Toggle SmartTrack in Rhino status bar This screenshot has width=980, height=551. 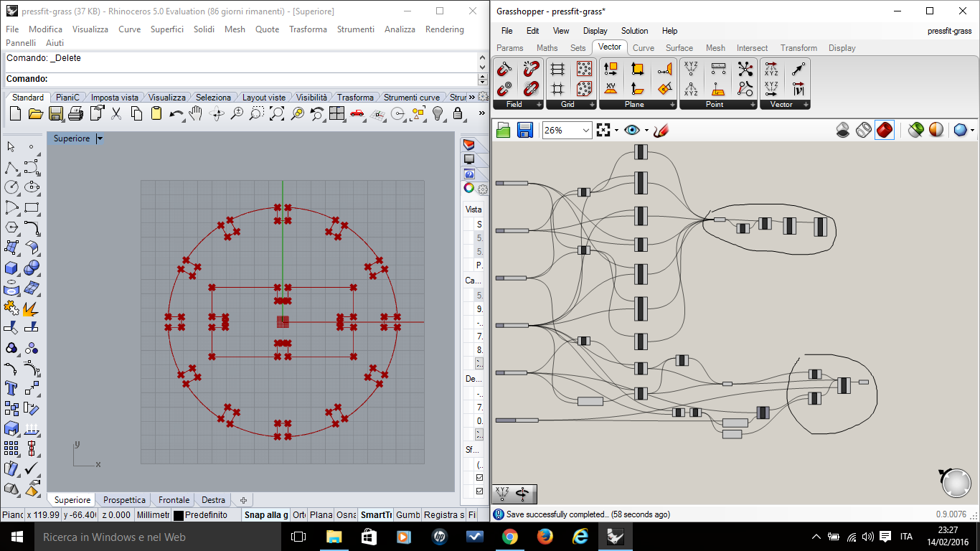tap(376, 515)
